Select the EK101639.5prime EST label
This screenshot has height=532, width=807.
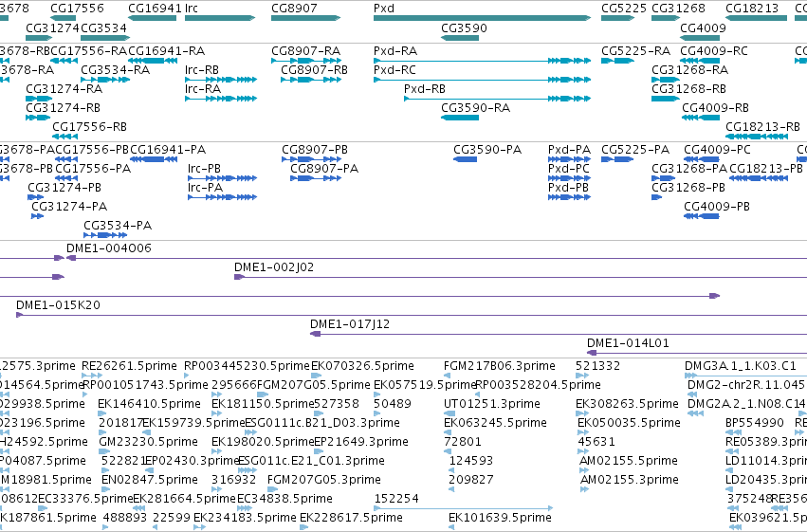tap(501, 518)
